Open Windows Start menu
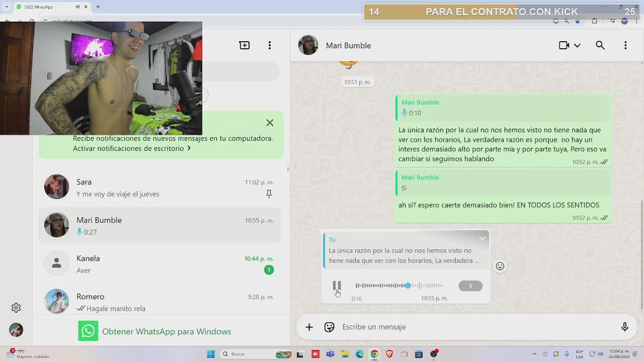Screen dimensions: 644x362 211,354
